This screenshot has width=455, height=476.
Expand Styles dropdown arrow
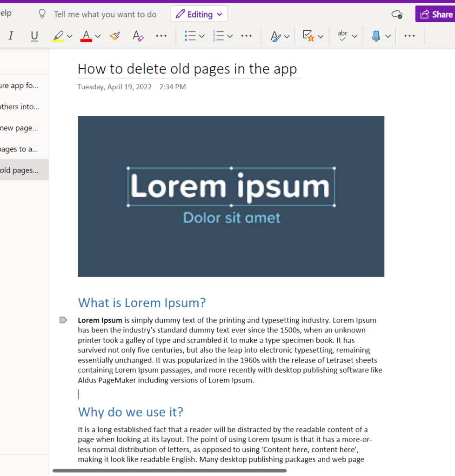pos(287,36)
